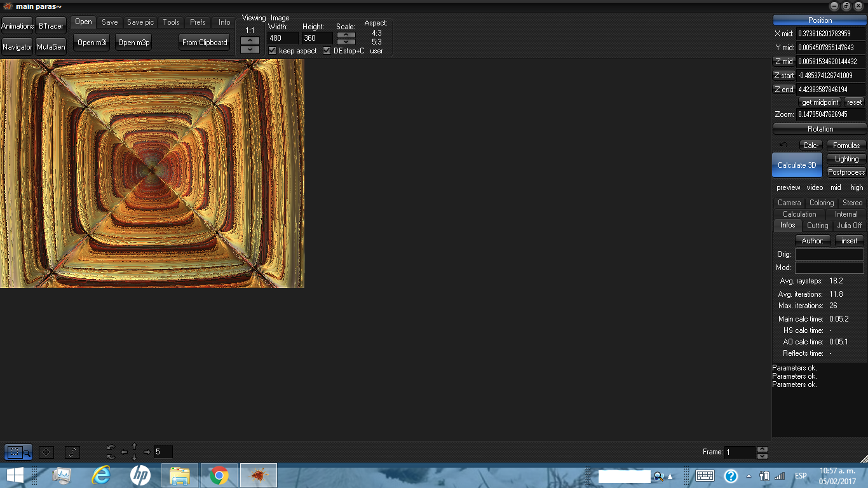Switch to the Save pic tab

[140, 22]
